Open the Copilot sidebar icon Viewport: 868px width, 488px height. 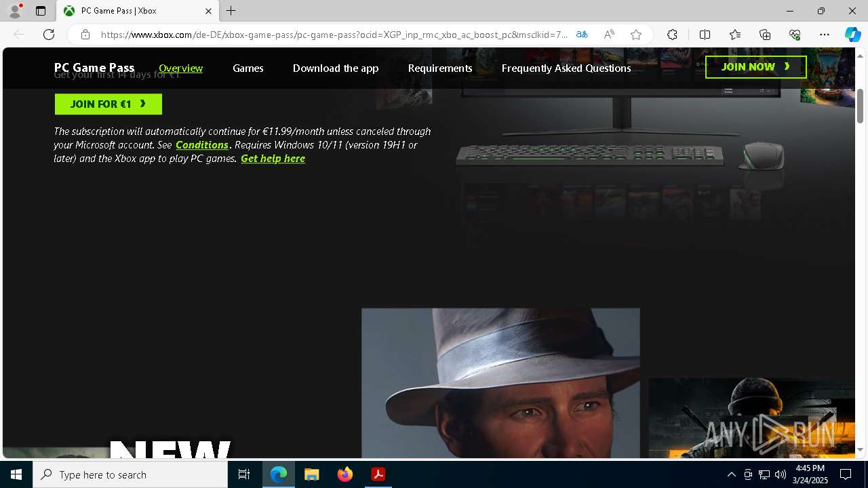tap(852, 35)
